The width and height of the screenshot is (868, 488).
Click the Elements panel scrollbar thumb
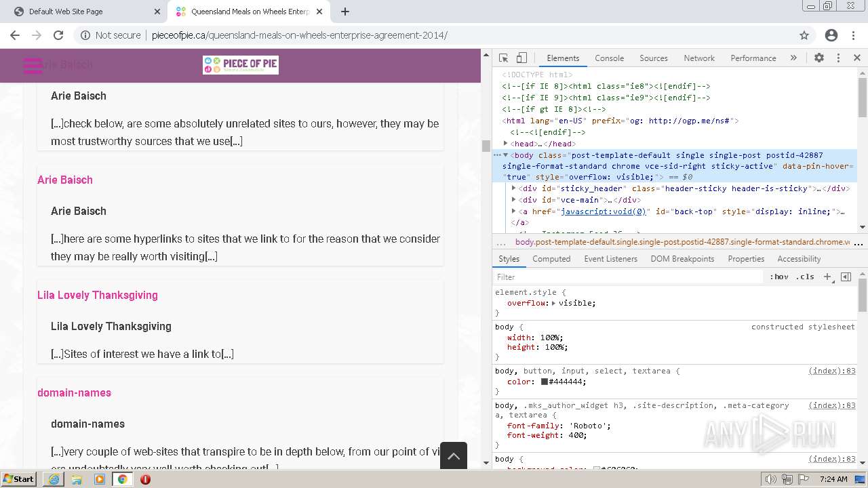pos(863,98)
